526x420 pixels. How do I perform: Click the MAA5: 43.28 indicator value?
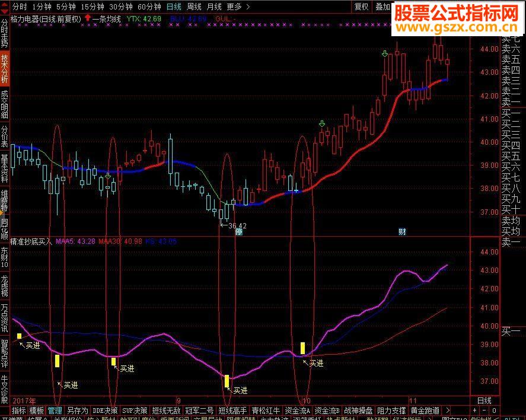pos(75,241)
